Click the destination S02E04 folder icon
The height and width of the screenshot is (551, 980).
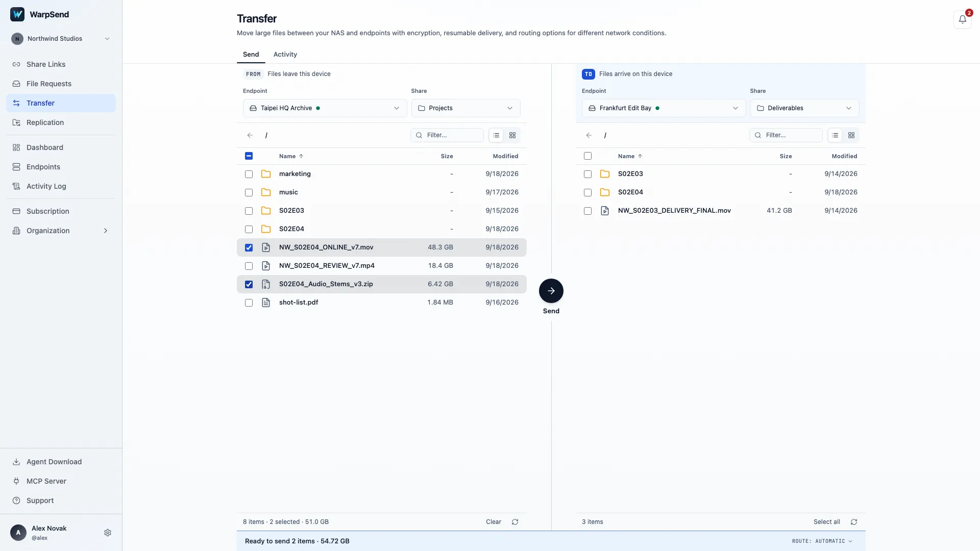pos(605,192)
